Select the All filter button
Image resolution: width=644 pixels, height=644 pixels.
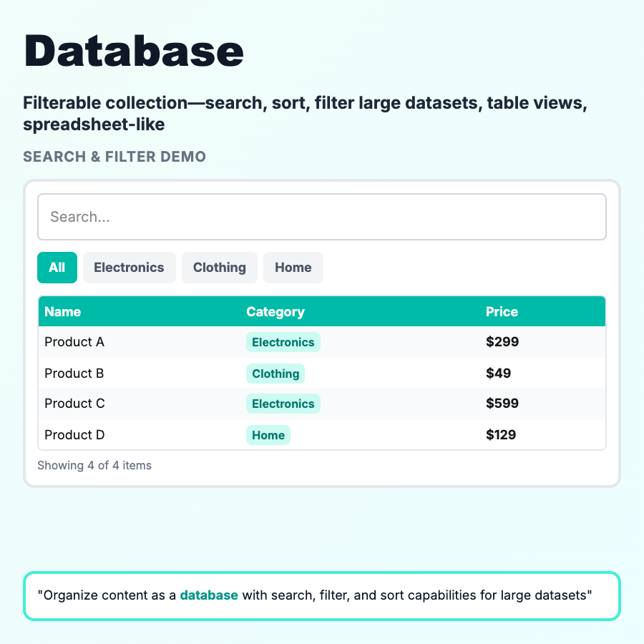[x=57, y=268]
